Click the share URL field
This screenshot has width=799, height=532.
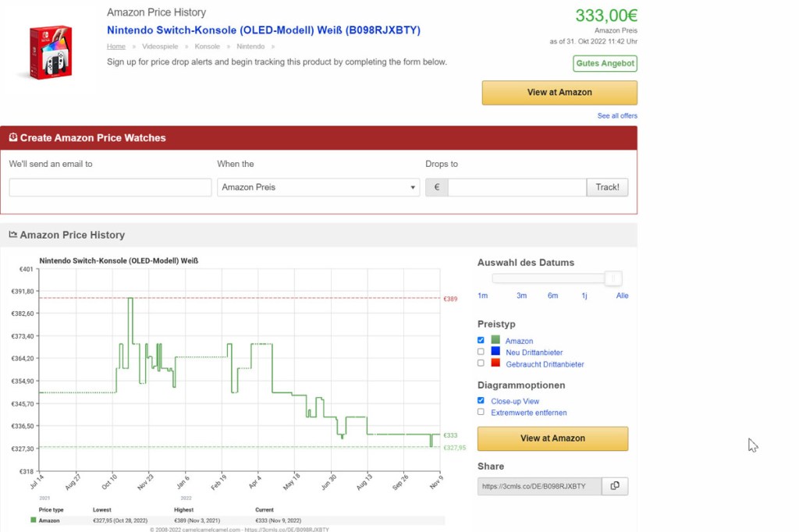pos(540,486)
